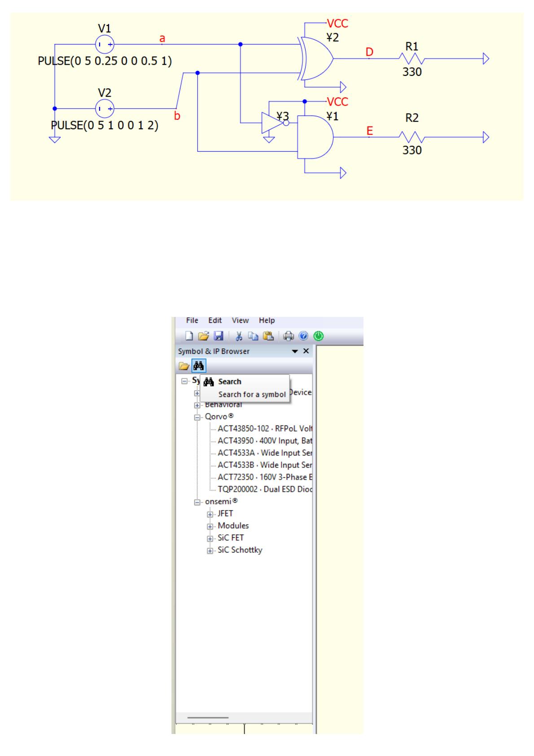Click the Open file toolbar icon

point(204,336)
